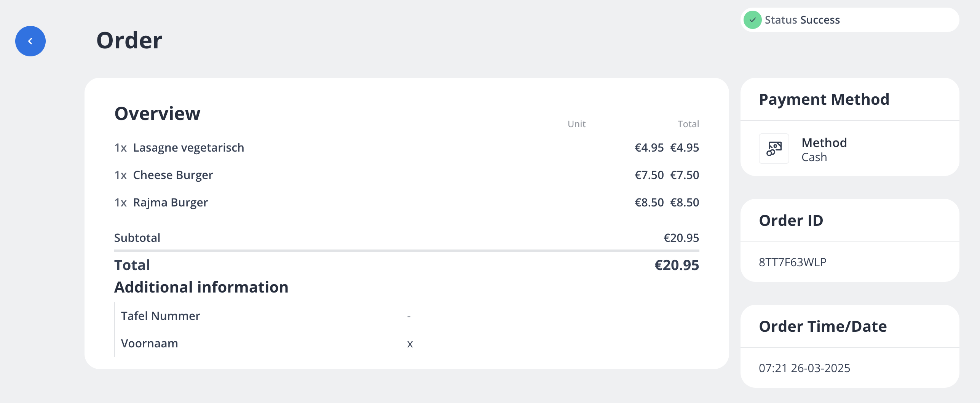
Task: Click the Order ID heading
Action: click(x=791, y=221)
